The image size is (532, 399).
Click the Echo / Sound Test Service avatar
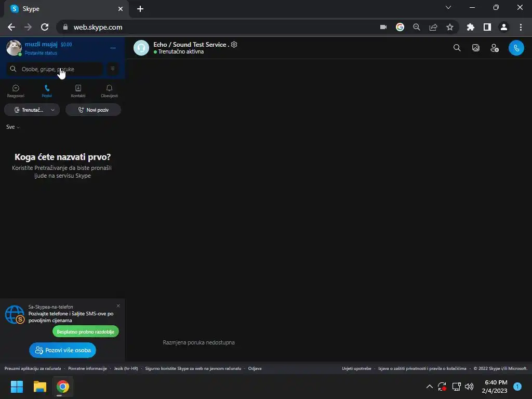coord(141,48)
